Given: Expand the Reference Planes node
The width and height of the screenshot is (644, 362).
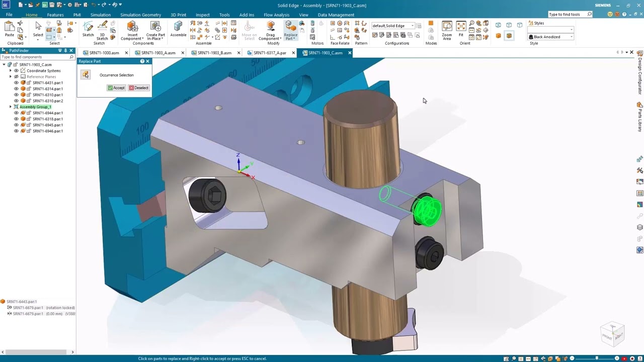Looking at the screenshot, I should coord(11,77).
